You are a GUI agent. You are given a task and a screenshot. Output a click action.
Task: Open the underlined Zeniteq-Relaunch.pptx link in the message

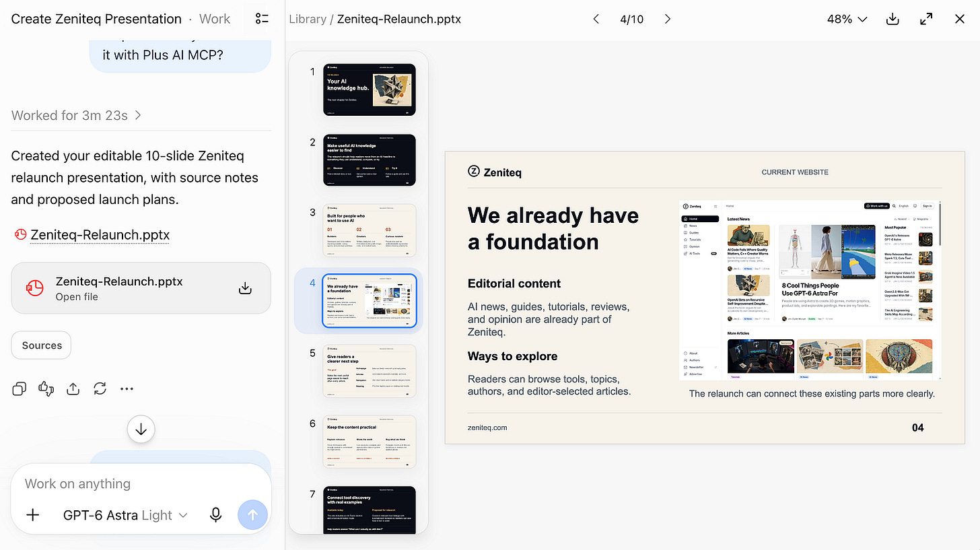point(100,235)
